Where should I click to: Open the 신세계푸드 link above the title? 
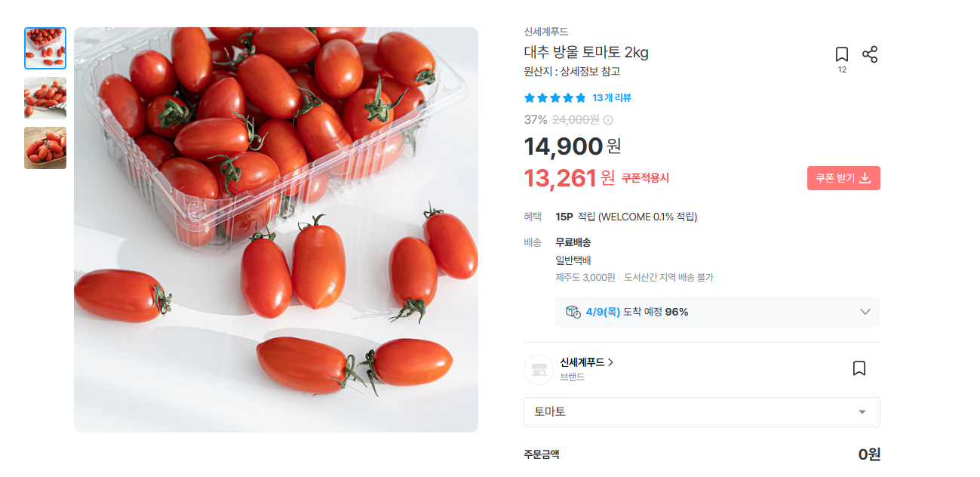pos(546,32)
